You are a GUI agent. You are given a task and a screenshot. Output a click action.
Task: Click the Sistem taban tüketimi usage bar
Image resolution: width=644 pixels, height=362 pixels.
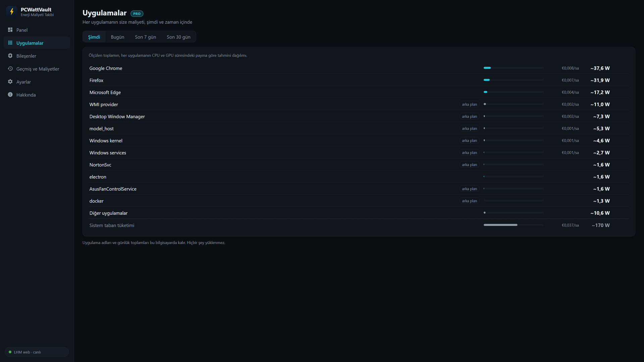[x=514, y=225]
